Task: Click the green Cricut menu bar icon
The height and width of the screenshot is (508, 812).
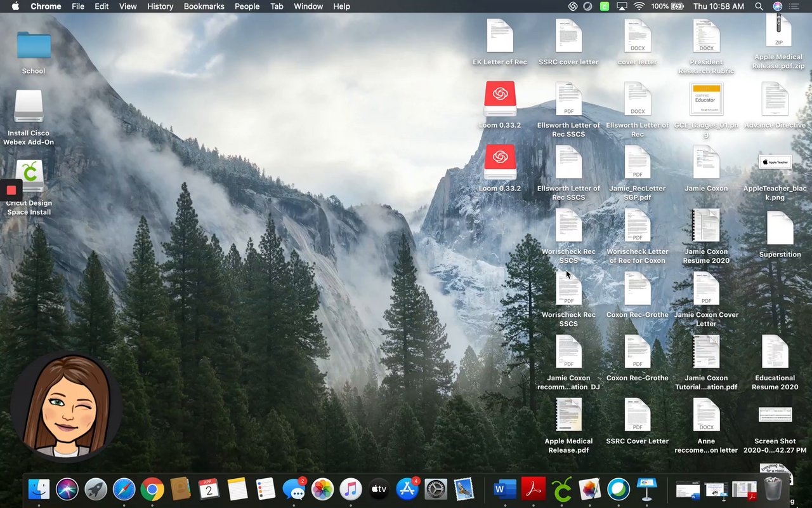Action: tap(605, 6)
